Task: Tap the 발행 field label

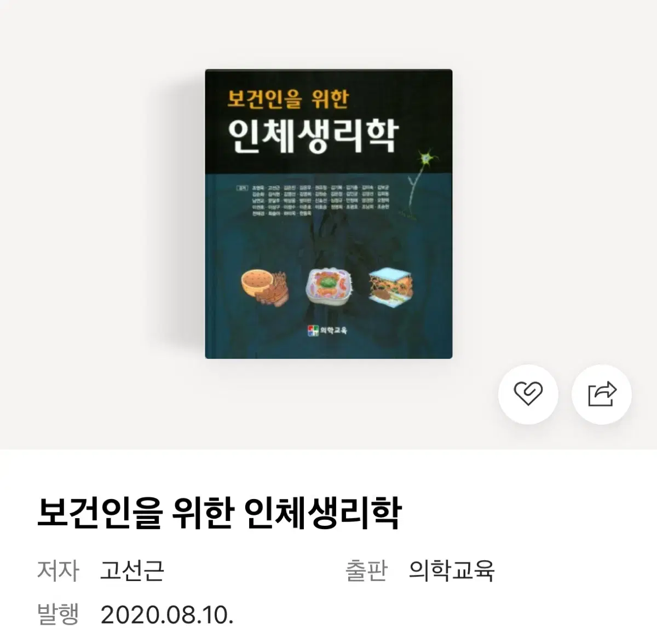Action: click(58, 615)
